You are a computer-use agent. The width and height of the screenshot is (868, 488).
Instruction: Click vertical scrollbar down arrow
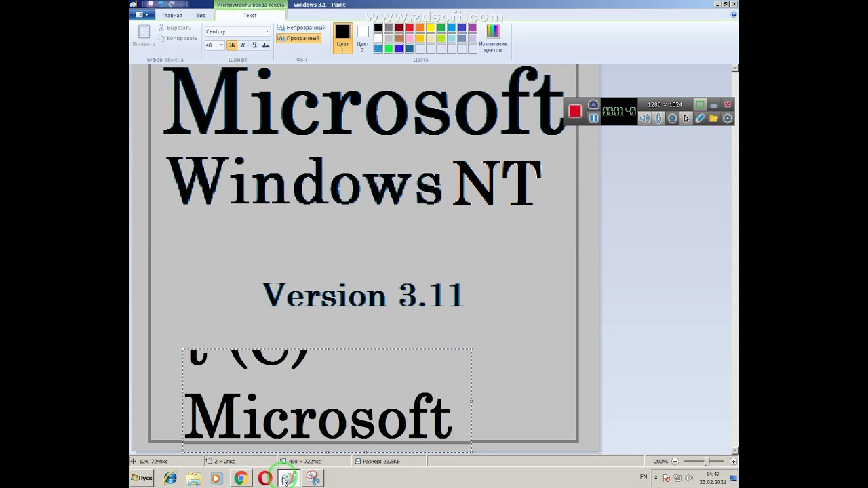[735, 451]
